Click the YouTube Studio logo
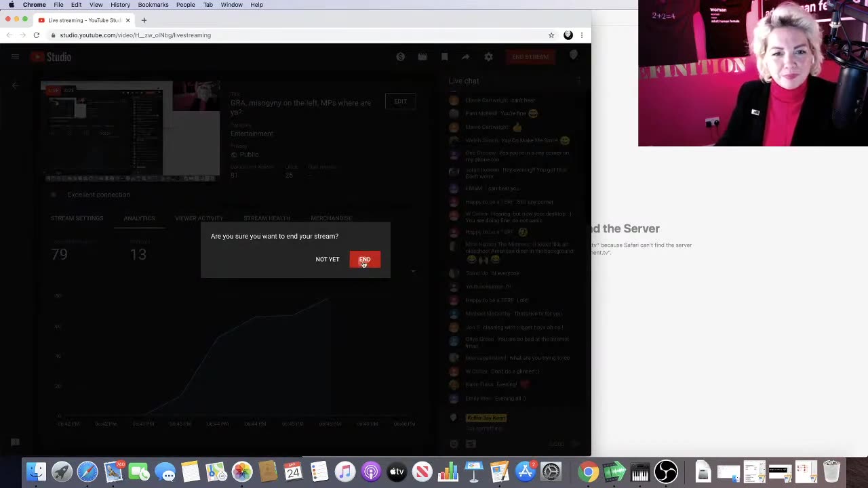 pos(51,57)
